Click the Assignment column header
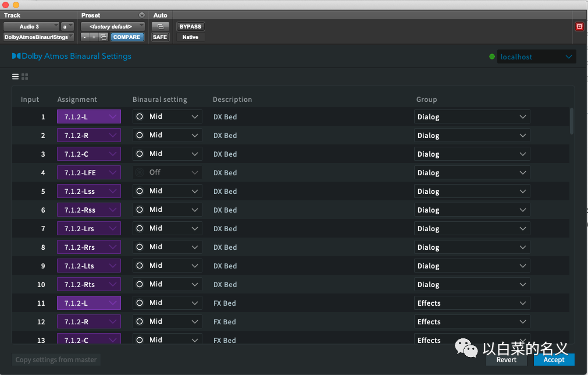Viewport: 588px width, 375px height. [x=77, y=100]
